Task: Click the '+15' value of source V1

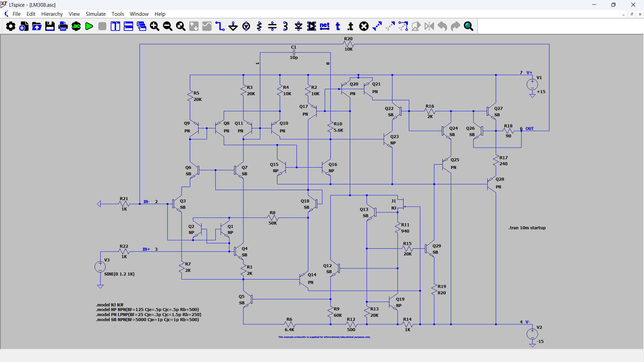Action: (541, 92)
